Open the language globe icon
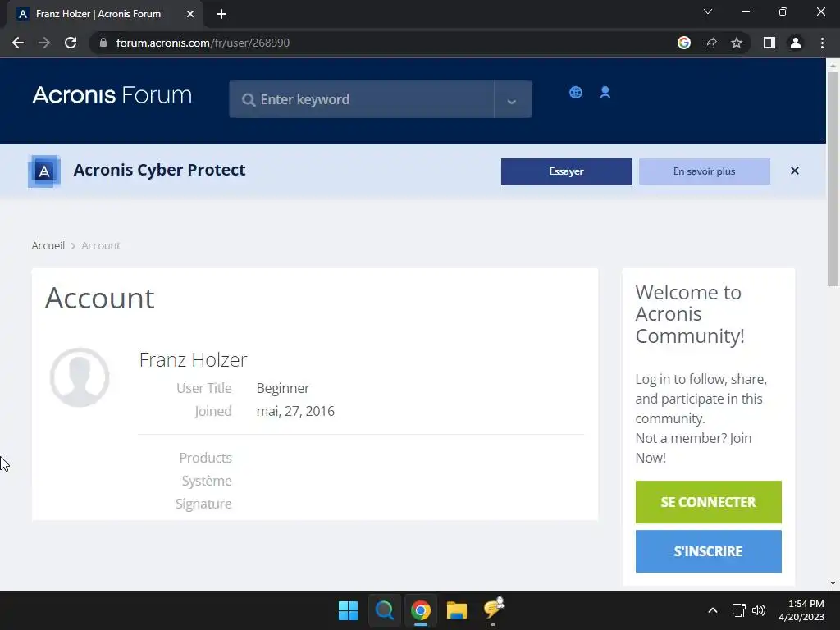The height and width of the screenshot is (630, 840). tap(576, 92)
